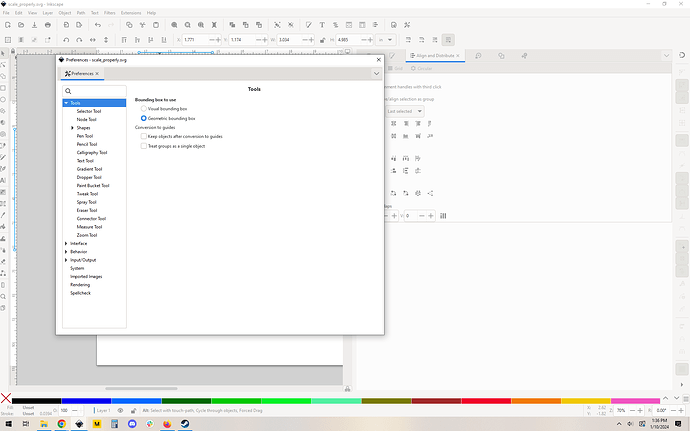This screenshot has height=431, width=690.
Task: Click the Raise selection to top icon
Action: [124, 40]
